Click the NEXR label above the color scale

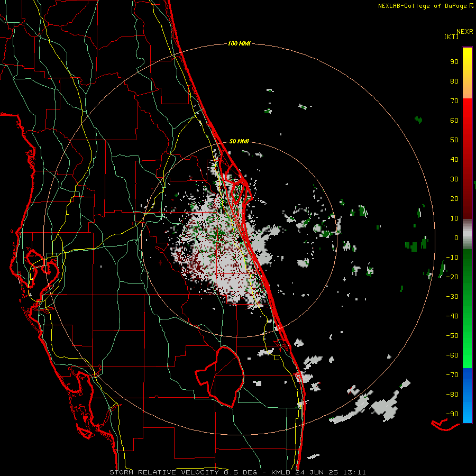465,32
